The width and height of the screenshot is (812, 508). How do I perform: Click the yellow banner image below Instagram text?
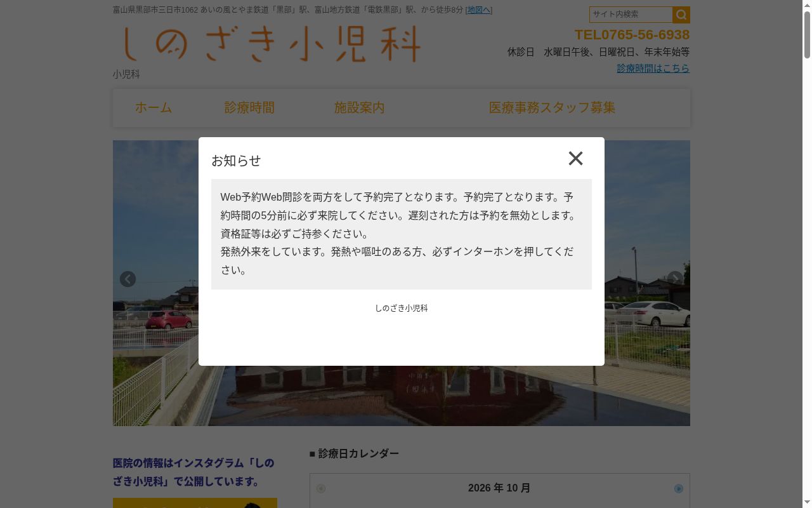pyautogui.click(x=195, y=503)
